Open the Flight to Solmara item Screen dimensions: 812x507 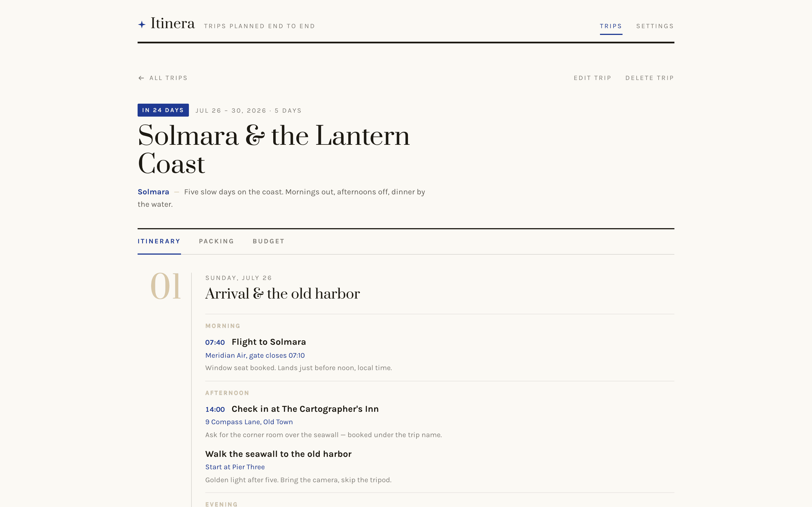269,342
